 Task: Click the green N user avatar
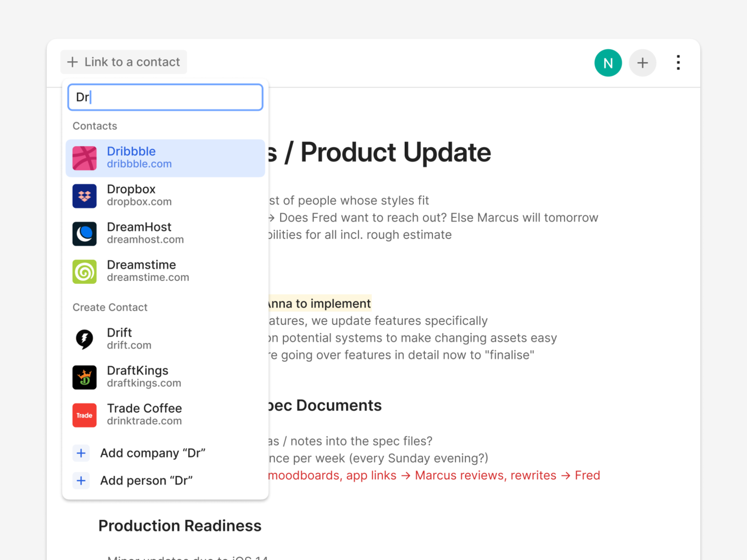pyautogui.click(x=608, y=63)
